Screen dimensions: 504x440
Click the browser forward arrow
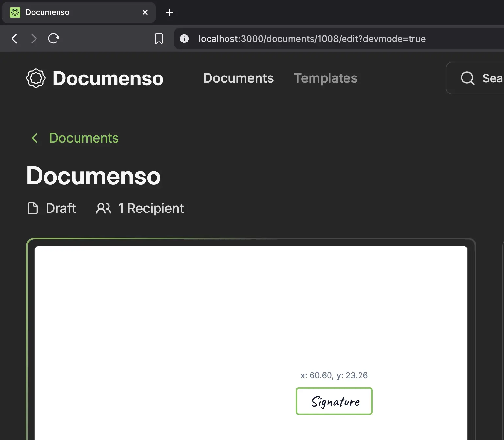click(34, 39)
